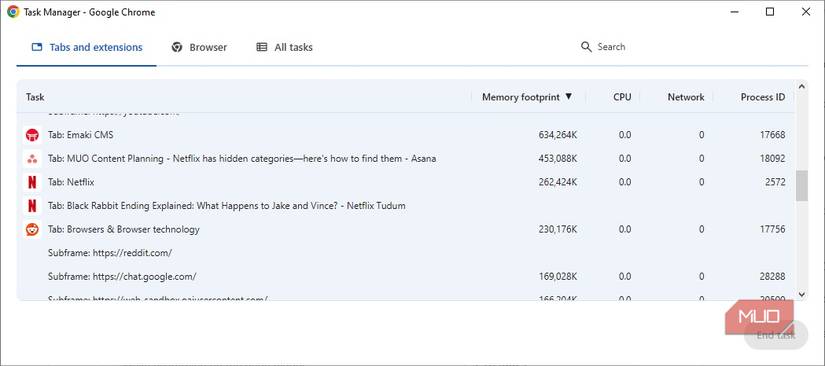Click the Chrome icon on Browser tab
825x366 pixels.
click(177, 47)
